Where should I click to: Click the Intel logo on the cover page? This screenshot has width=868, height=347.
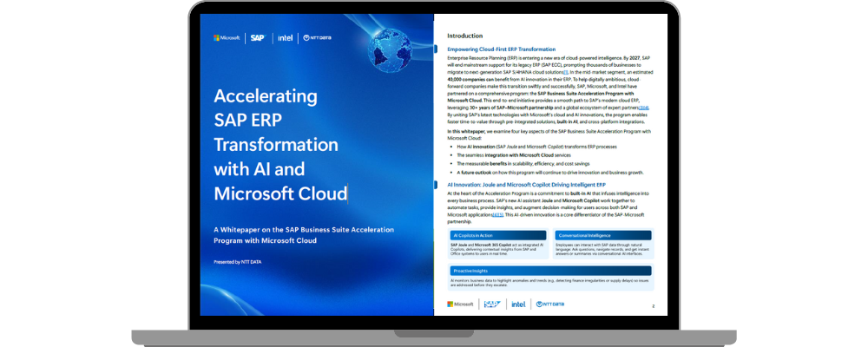285,37
